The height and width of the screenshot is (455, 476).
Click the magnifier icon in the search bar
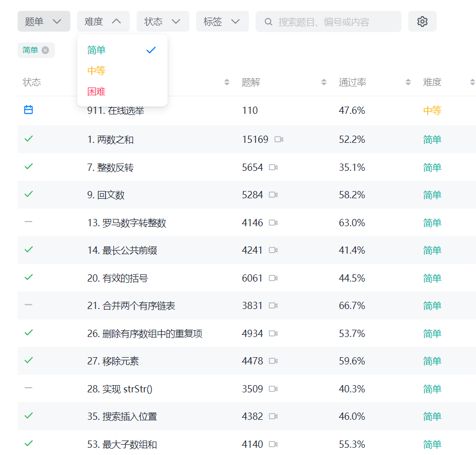point(269,21)
